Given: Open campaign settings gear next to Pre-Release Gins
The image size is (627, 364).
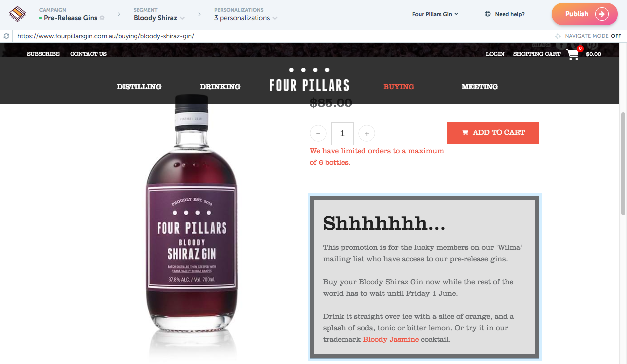Looking at the screenshot, I should click(102, 18).
